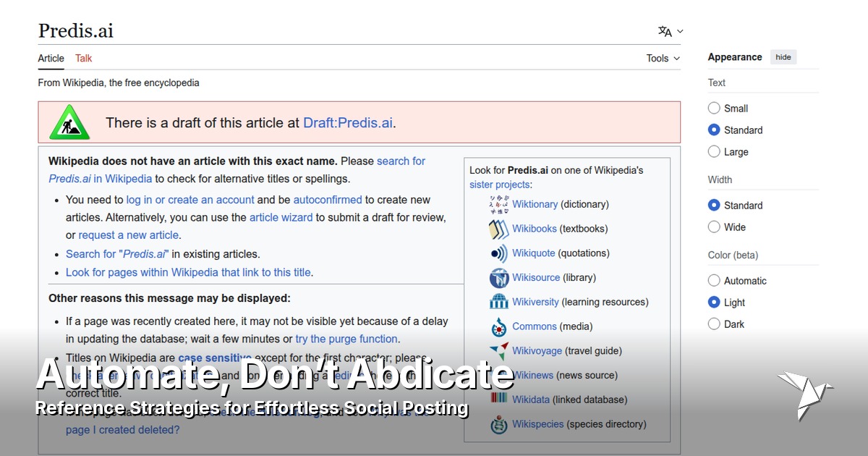Click 'Other reasons this message may be displayed' heading

click(x=169, y=298)
